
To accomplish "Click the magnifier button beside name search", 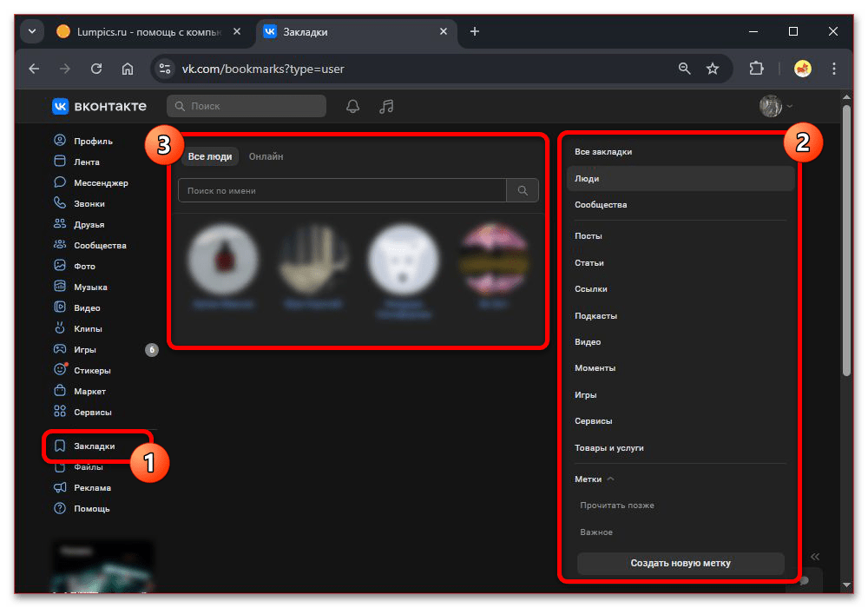I will [x=523, y=190].
